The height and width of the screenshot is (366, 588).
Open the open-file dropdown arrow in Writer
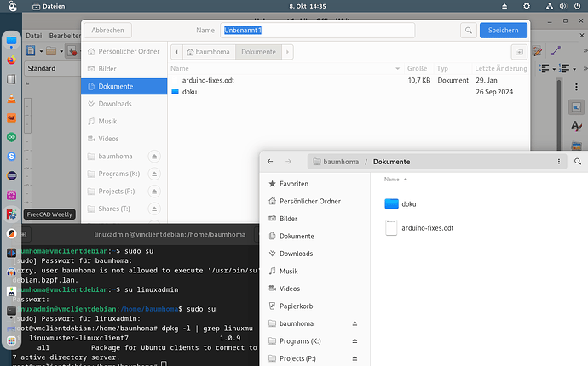point(61,51)
